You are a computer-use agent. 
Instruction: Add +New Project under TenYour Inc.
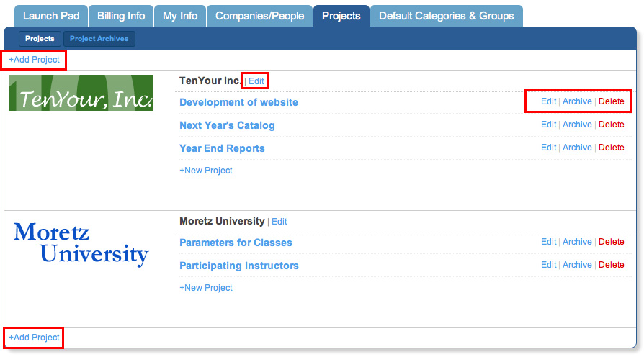tap(206, 171)
